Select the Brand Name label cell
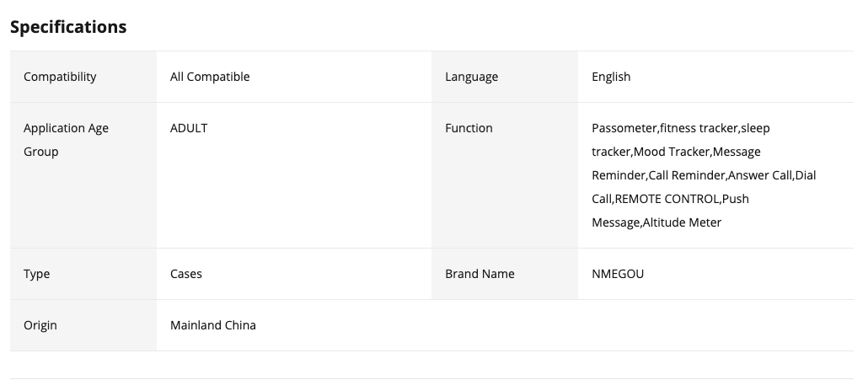 480,274
